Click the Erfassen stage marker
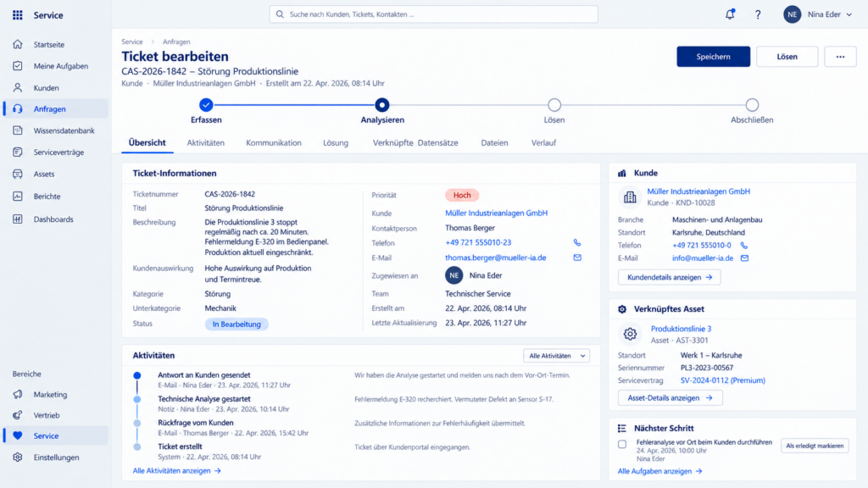Image resolution: width=868 pixels, height=488 pixels. (206, 104)
